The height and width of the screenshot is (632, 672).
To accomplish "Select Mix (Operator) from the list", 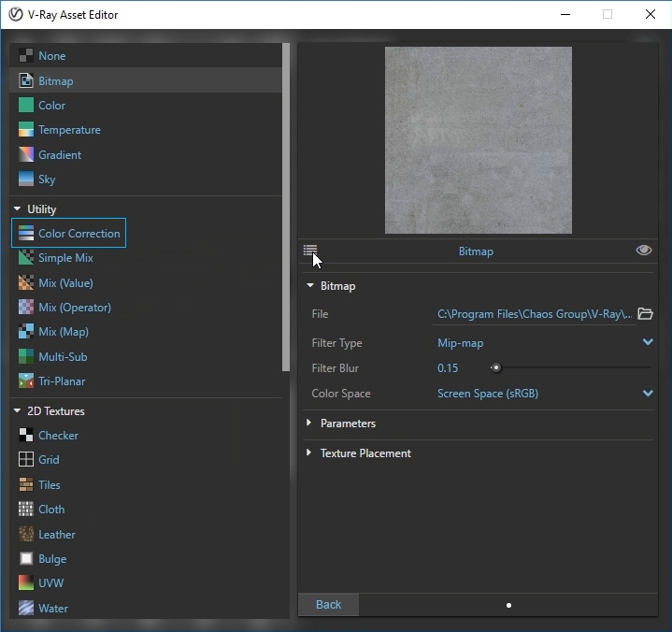I will pos(74,308).
